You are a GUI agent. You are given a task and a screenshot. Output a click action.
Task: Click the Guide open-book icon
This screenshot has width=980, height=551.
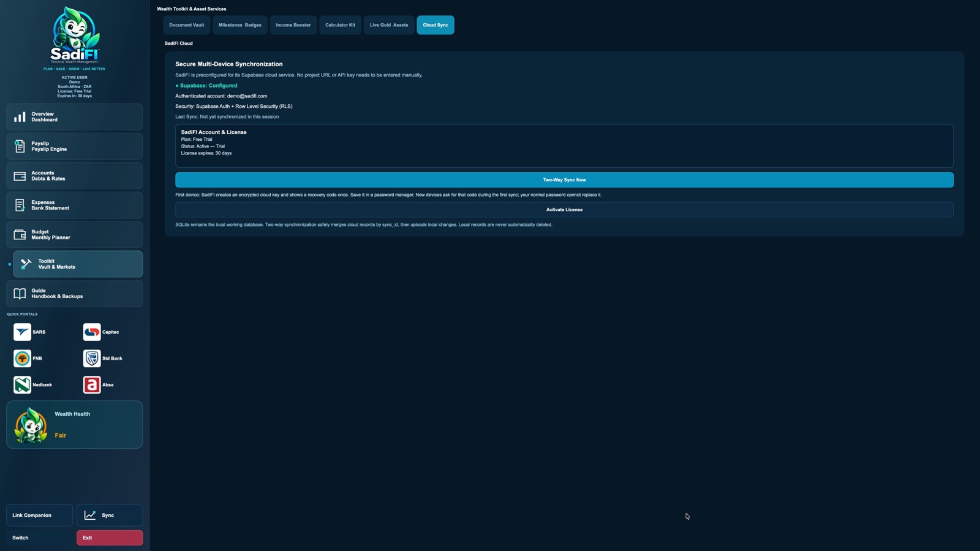pos(20,293)
